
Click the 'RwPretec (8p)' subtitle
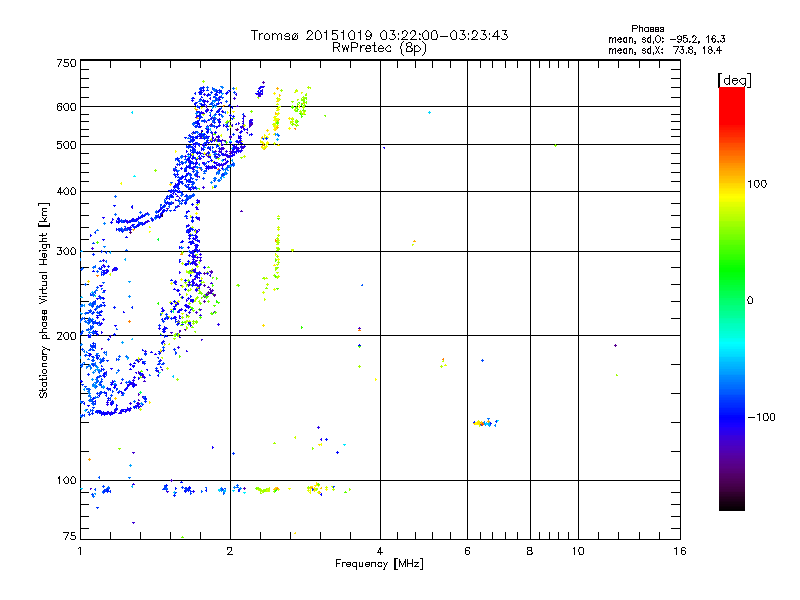point(379,48)
